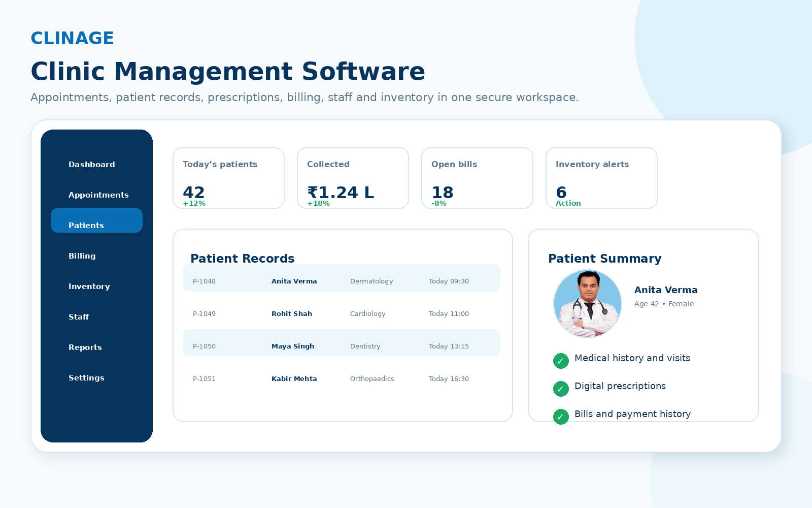Open Digital prescriptions

tap(620, 386)
